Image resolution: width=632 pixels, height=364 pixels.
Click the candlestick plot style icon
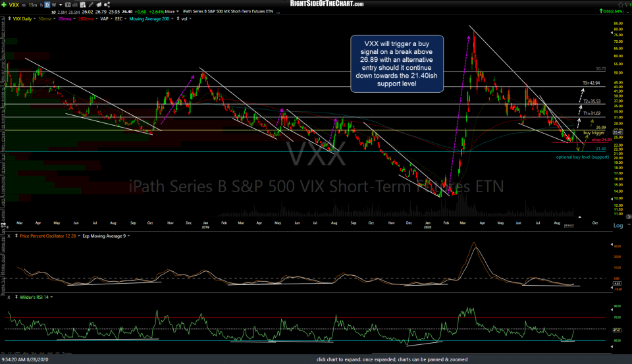(x=68, y=5)
